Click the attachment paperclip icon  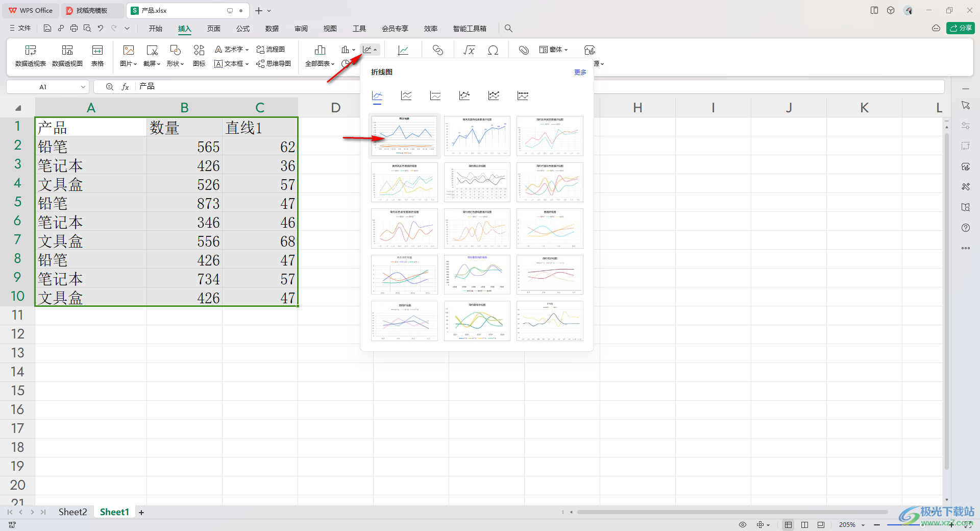(x=524, y=50)
